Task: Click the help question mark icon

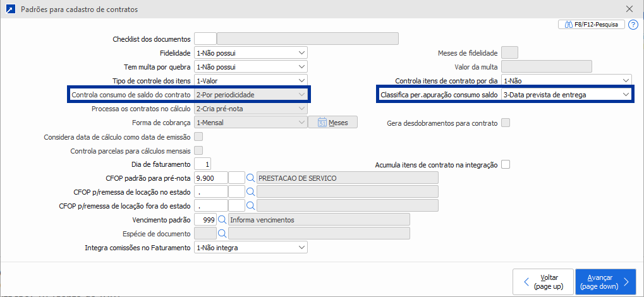Action: tap(633, 25)
